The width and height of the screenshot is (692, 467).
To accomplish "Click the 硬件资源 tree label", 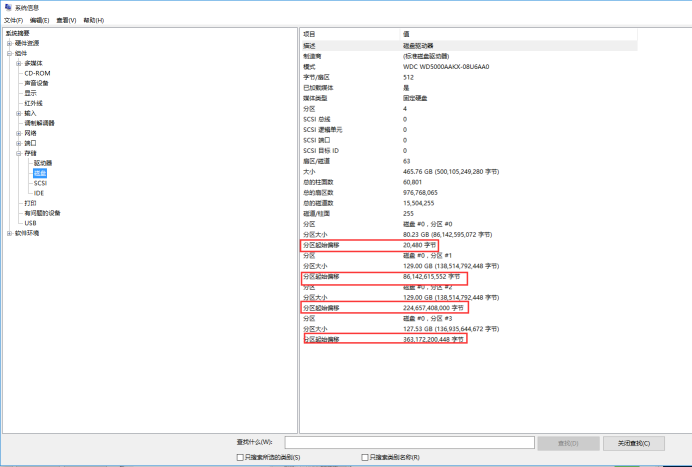I will point(27,43).
